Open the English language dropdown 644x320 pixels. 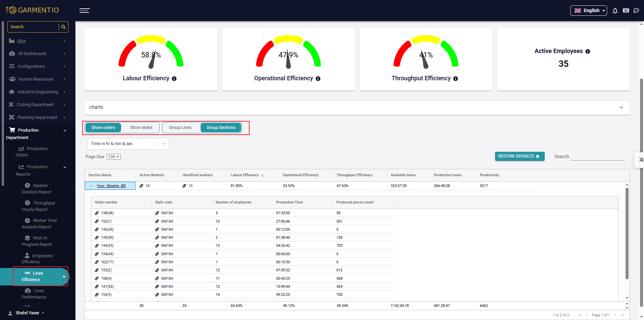tap(588, 11)
